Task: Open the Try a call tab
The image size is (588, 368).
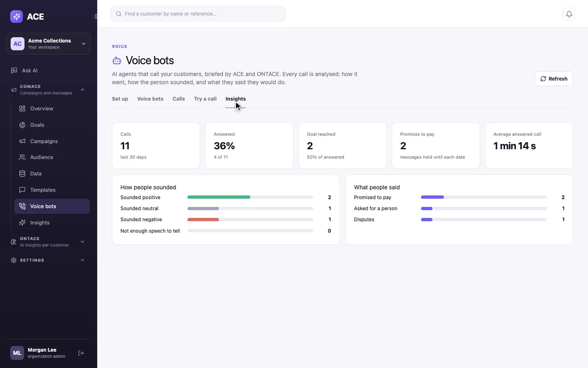Action: point(205,99)
